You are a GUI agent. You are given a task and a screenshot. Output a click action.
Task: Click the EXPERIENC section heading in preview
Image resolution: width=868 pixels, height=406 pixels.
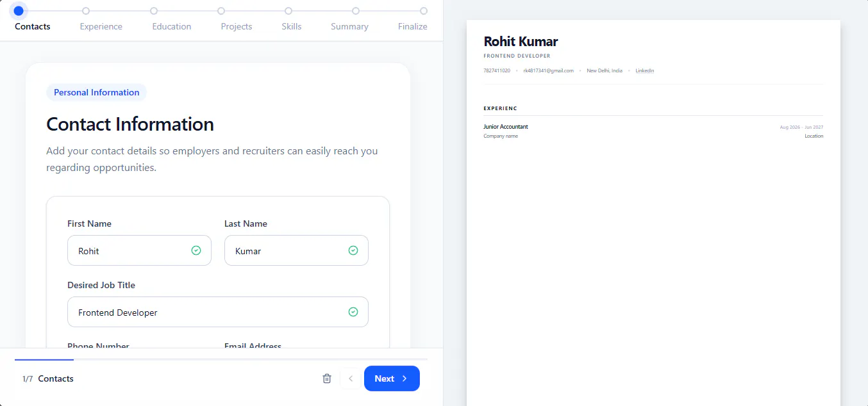click(x=500, y=108)
